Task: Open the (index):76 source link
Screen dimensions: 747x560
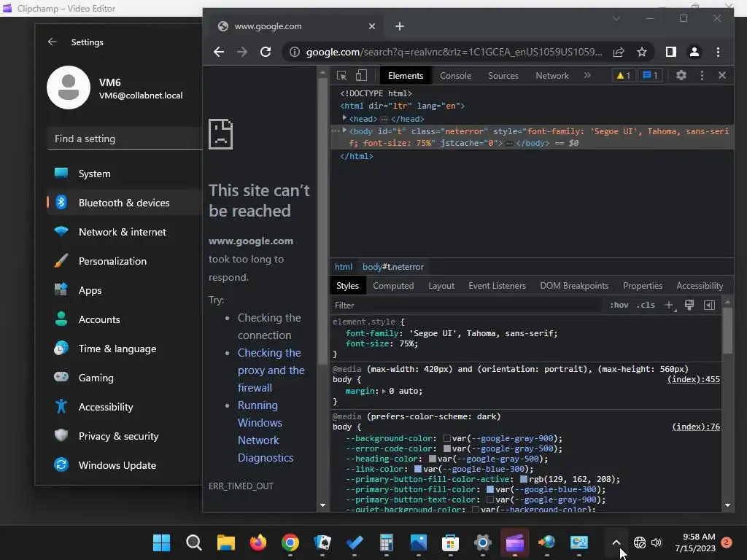Action: click(696, 427)
